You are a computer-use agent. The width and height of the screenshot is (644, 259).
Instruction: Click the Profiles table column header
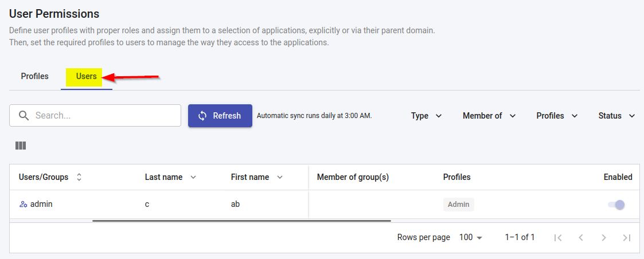pyautogui.click(x=456, y=177)
